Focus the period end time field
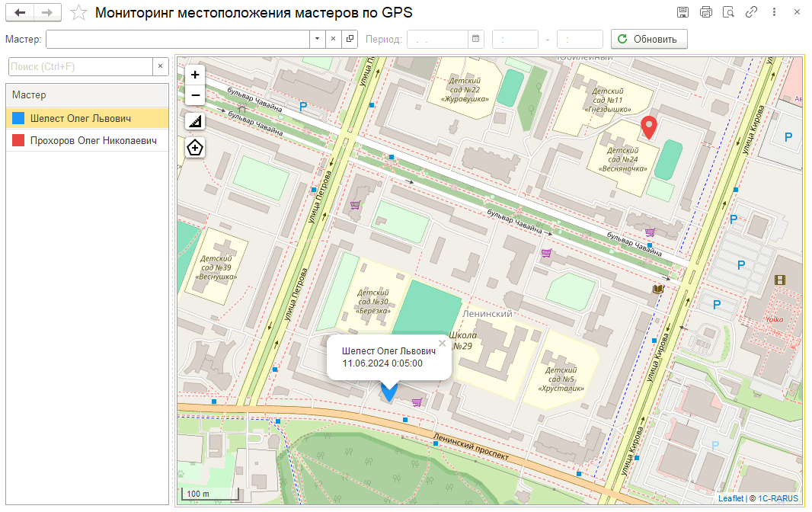This screenshot has height=512, width=812. [x=580, y=39]
